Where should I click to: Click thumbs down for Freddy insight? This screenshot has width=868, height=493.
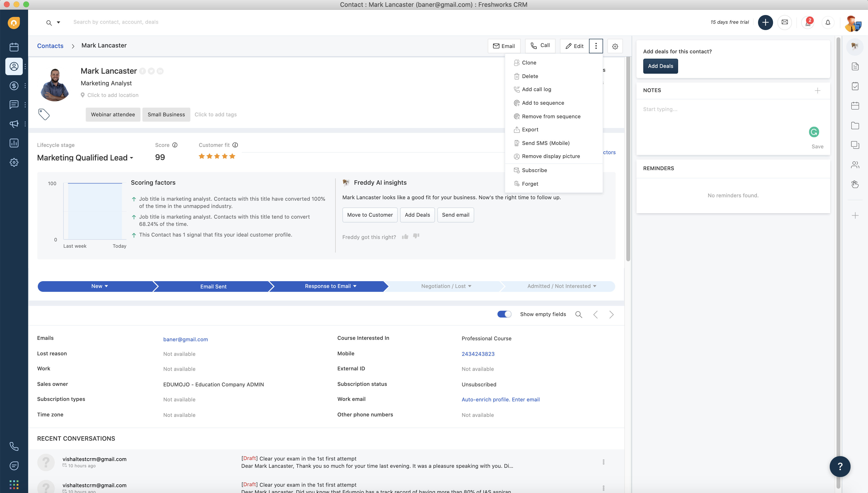416,236
